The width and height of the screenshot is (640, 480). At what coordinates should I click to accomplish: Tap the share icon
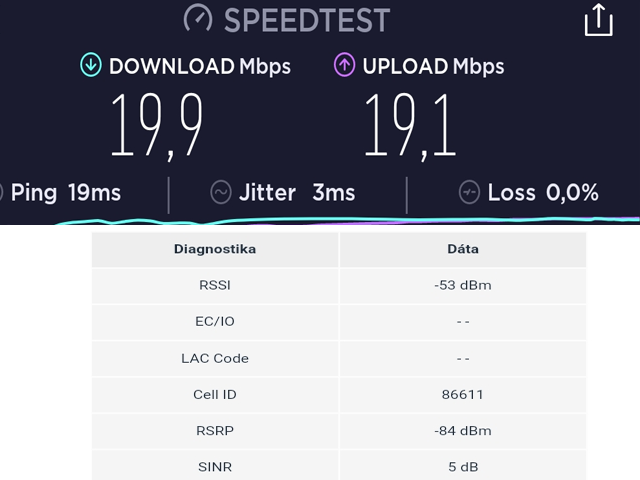point(598,20)
